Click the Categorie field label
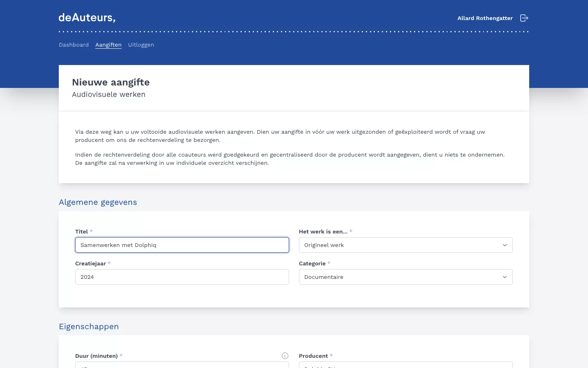The width and height of the screenshot is (588, 368). [312, 263]
